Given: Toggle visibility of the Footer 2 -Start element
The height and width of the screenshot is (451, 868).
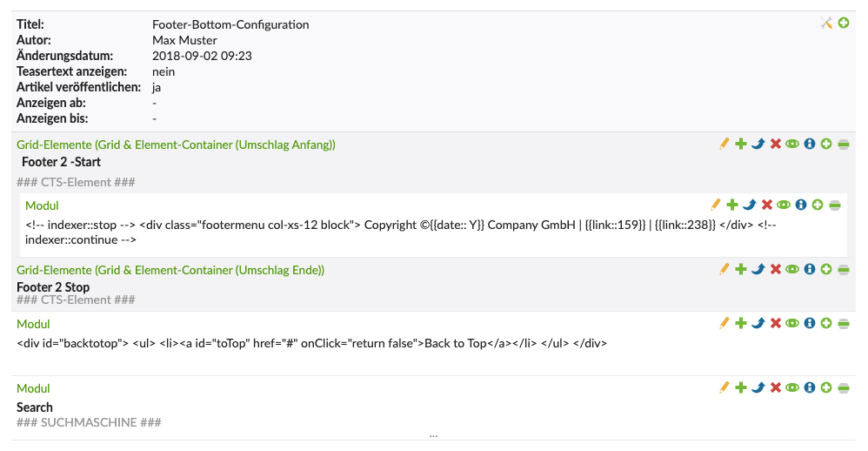Looking at the screenshot, I should pos(792,144).
